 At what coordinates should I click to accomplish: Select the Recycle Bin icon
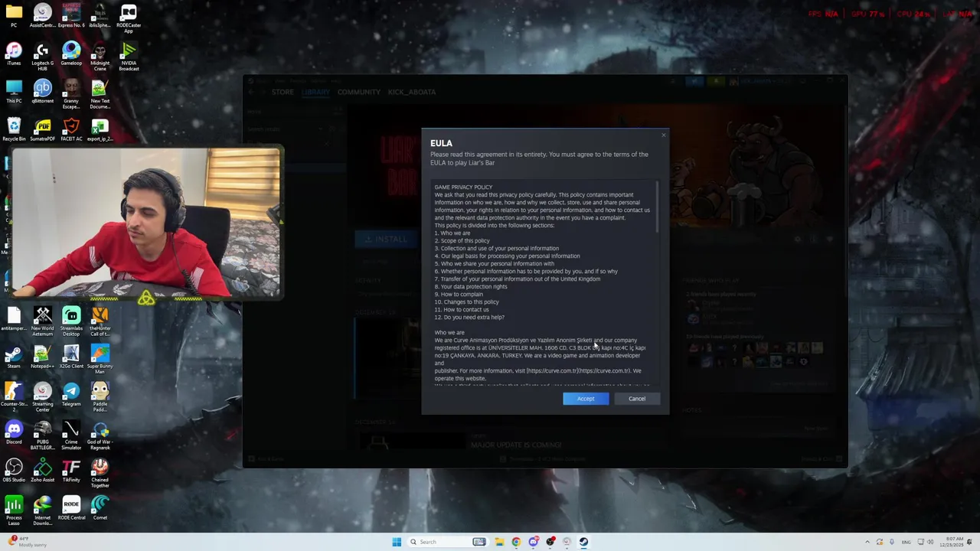click(x=14, y=129)
